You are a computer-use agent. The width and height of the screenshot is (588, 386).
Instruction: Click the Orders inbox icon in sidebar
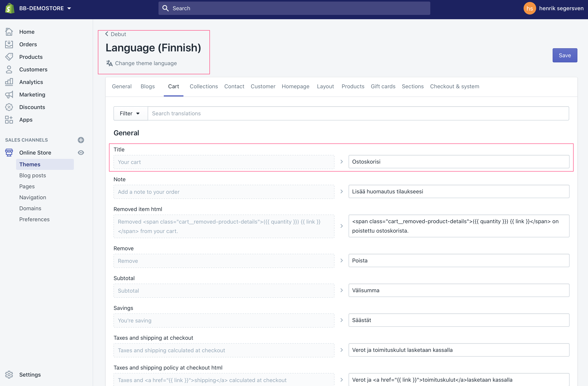pyautogui.click(x=9, y=44)
